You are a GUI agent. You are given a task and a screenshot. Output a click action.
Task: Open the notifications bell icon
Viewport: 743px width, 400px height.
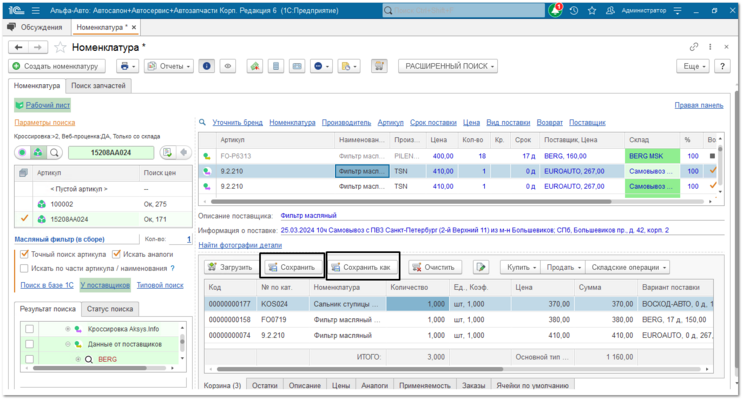pyautogui.click(x=555, y=10)
